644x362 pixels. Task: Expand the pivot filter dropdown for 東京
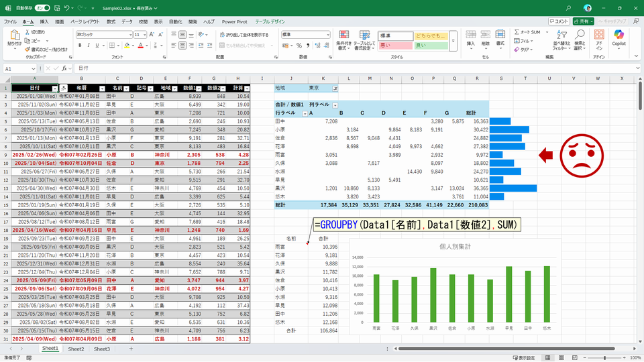tap(335, 88)
